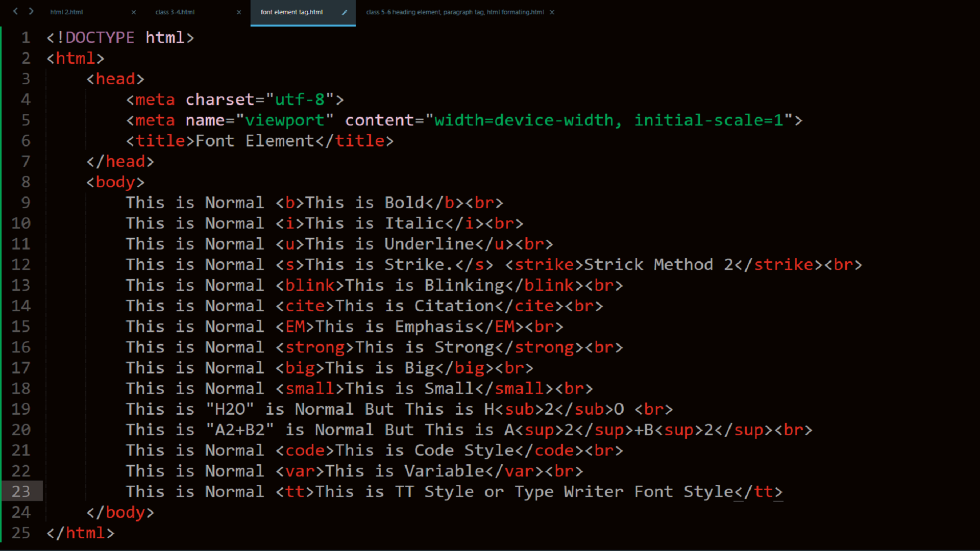
Task: Click line number 23 in the gutter
Action: [x=21, y=492]
